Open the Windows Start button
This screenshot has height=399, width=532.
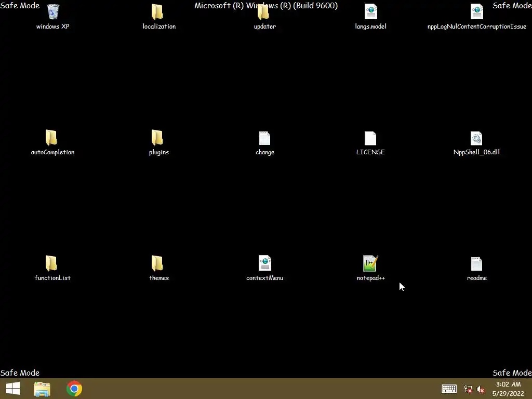[x=13, y=389]
